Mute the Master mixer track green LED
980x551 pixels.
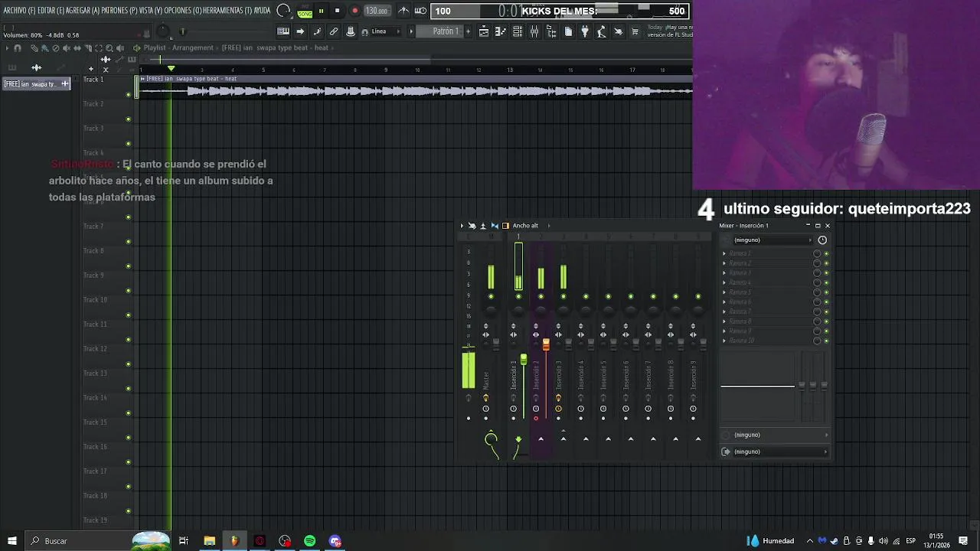coord(491,297)
